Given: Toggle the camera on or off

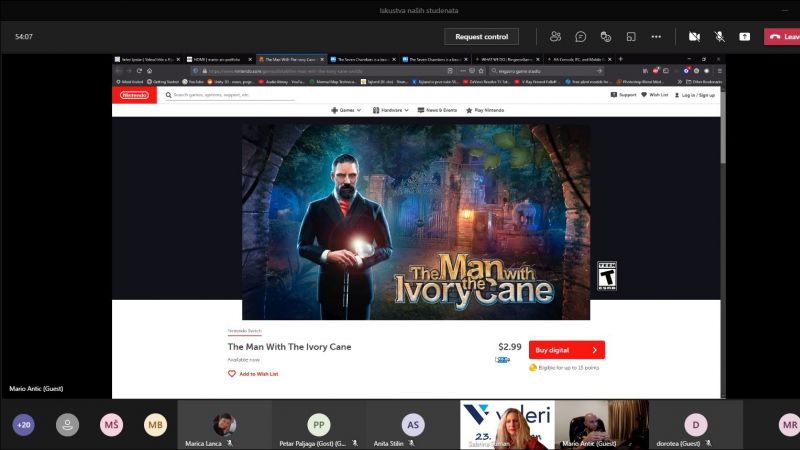Looking at the screenshot, I should [694, 36].
